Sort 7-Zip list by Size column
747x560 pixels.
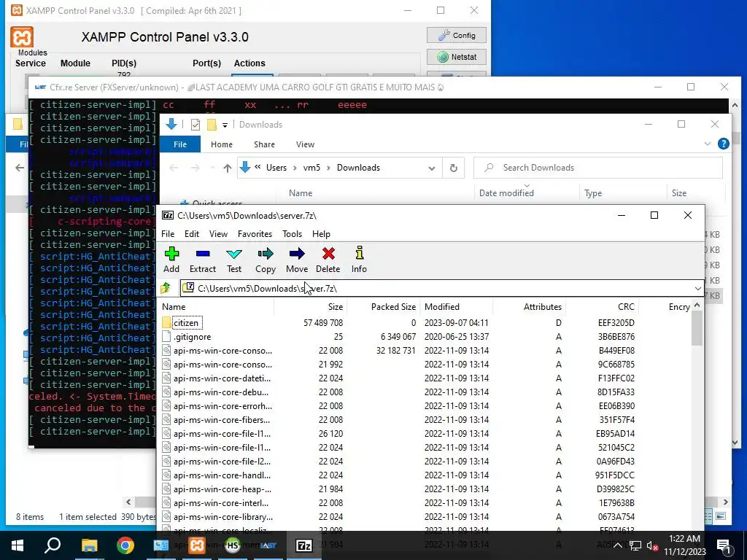coord(311,307)
